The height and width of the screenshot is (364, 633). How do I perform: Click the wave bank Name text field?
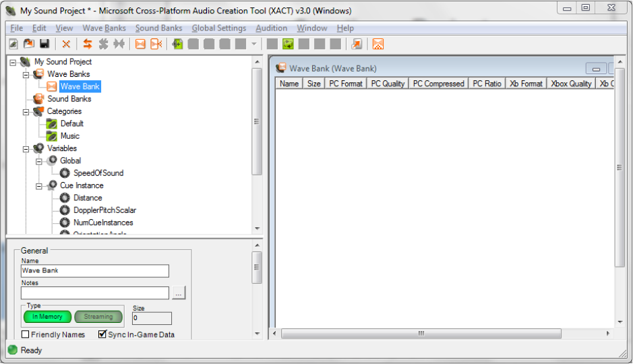[x=94, y=271]
